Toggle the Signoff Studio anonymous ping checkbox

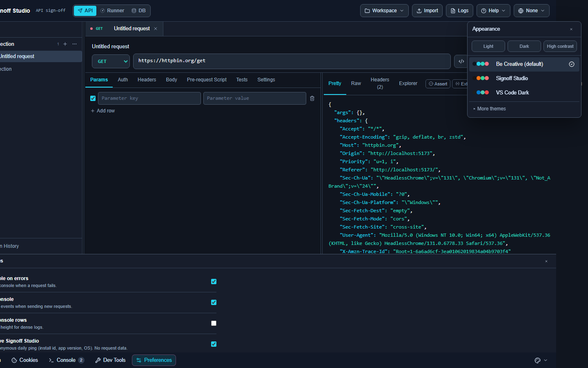point(214,344)
